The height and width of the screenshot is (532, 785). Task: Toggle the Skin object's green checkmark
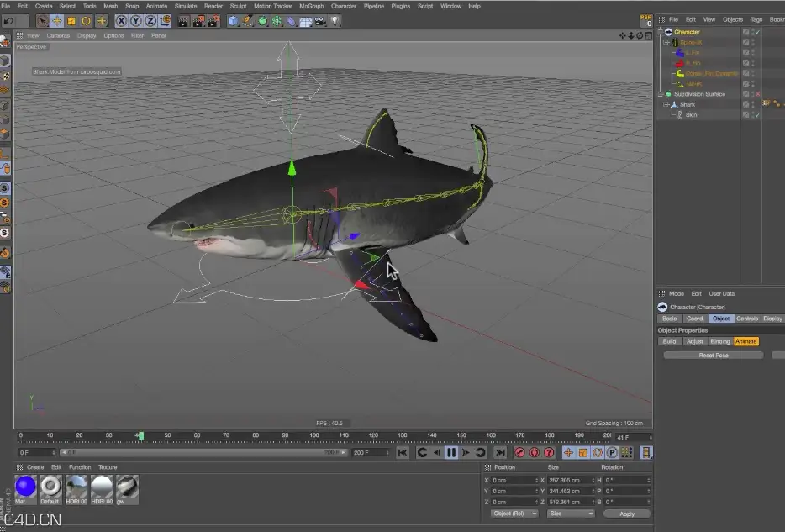(757, 114)
